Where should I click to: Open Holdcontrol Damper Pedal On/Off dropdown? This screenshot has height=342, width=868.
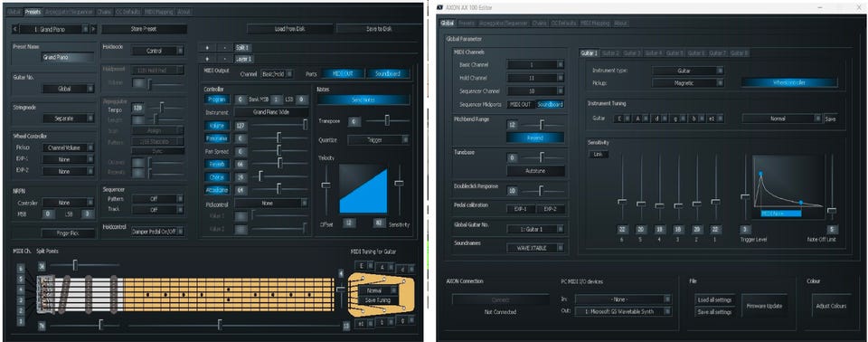[x=157, y=232]
